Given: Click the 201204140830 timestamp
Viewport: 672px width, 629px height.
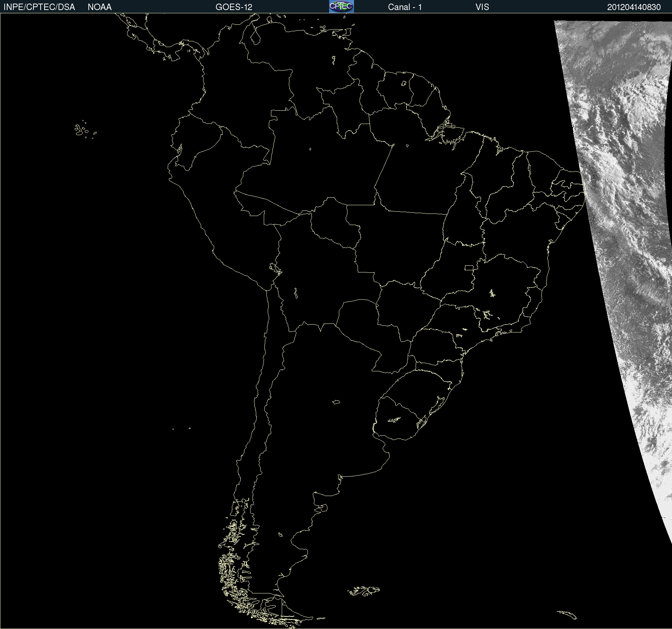Looking at the screenshot, I should coord(634,7).
